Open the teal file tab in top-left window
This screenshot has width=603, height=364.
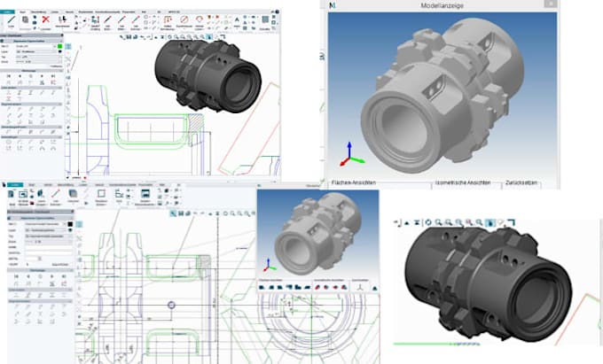click(7, 12)
